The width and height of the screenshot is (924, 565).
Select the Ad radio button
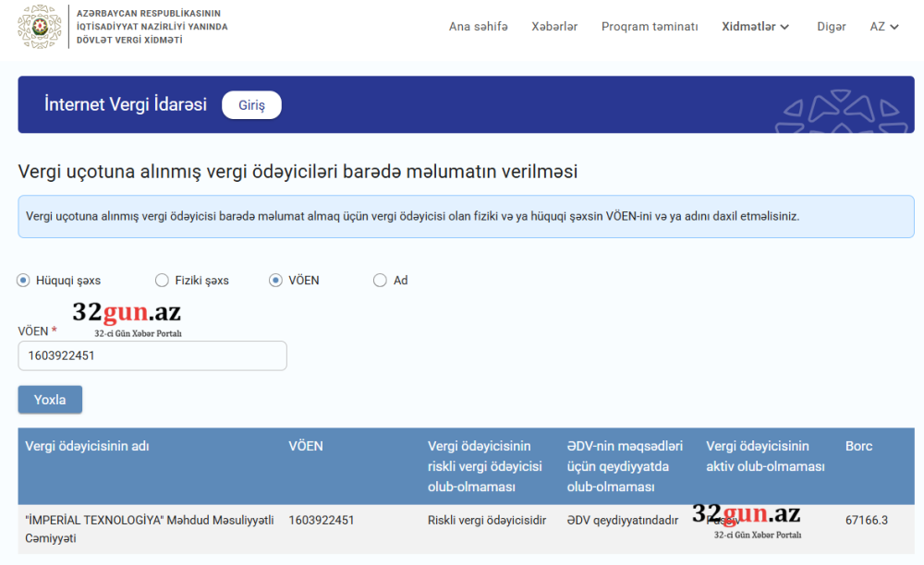(x=379, y=279)
